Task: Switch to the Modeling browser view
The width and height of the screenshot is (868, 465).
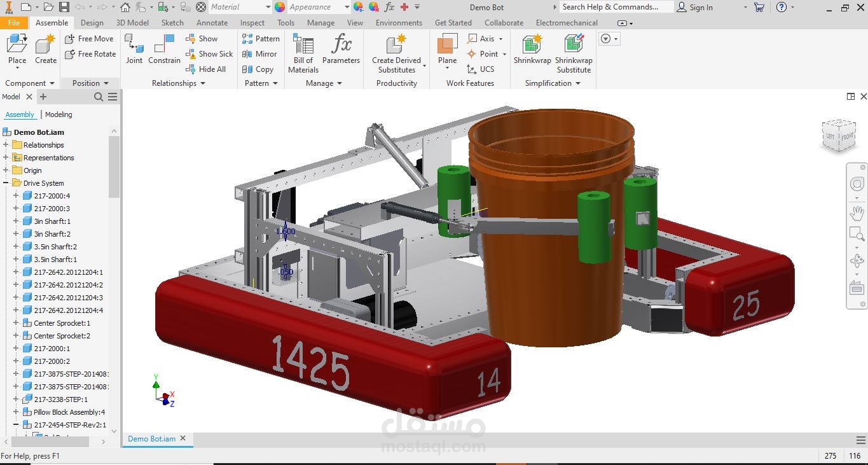Action: coord(59,115)
